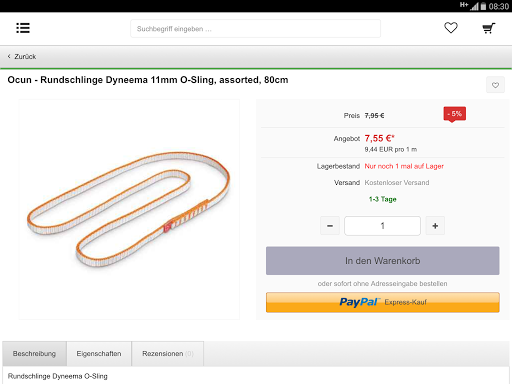Open the hamburger list menu icon

(x=23, y=28)
